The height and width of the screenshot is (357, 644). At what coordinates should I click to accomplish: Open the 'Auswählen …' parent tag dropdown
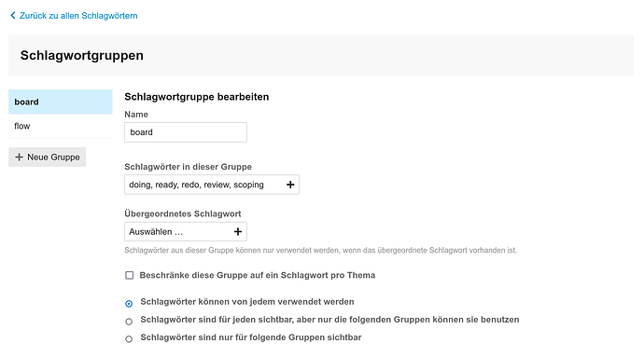point(186,231)
